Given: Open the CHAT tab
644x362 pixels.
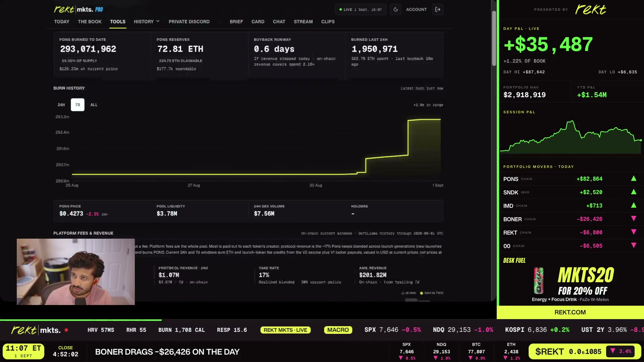Looking at the screenshot, I should pos(279,21).
